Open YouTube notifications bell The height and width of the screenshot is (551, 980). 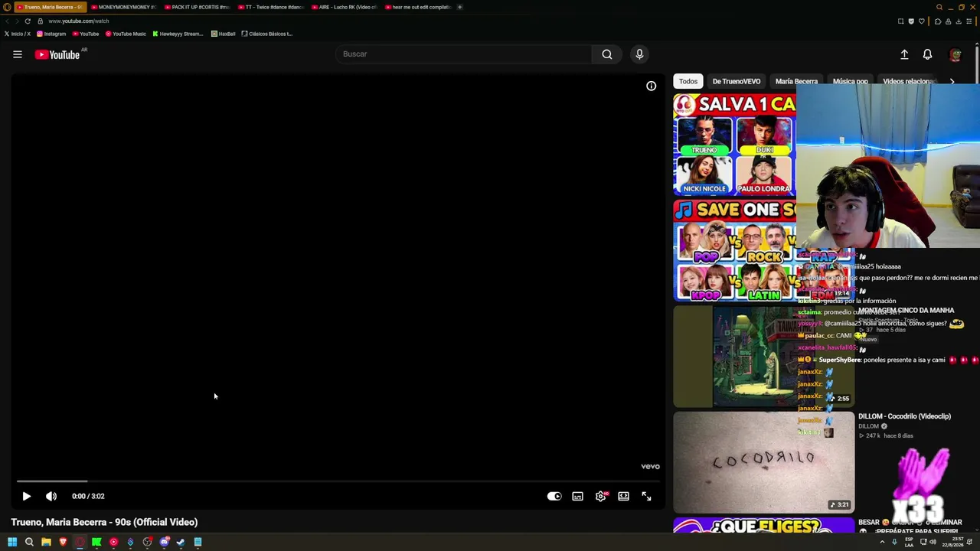(x=927, y=54)
